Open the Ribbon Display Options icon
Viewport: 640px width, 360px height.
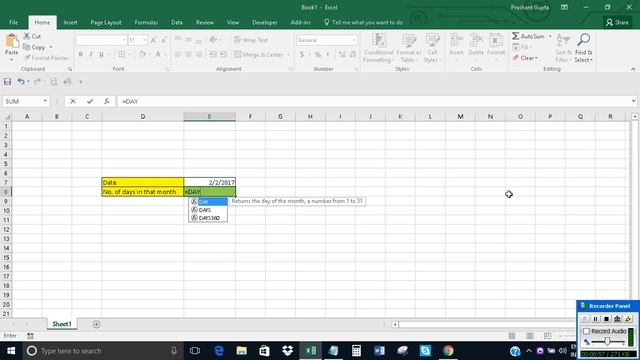click(564, 7)
